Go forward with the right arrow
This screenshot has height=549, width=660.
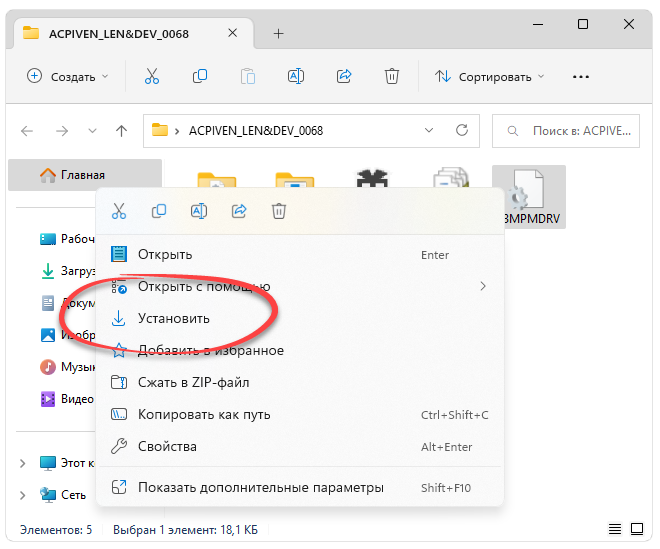pyautogui.click(x=62, y=131)
